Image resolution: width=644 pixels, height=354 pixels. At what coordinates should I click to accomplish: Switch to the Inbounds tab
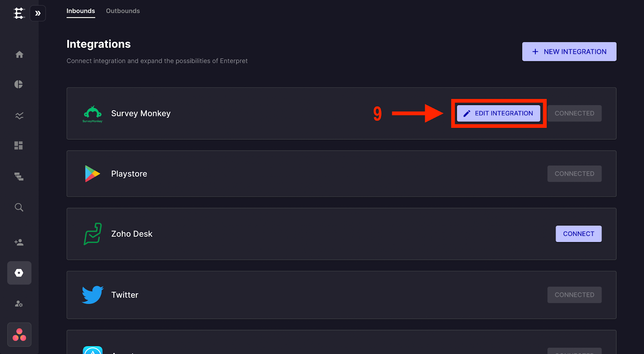click(x=80, y=11)
